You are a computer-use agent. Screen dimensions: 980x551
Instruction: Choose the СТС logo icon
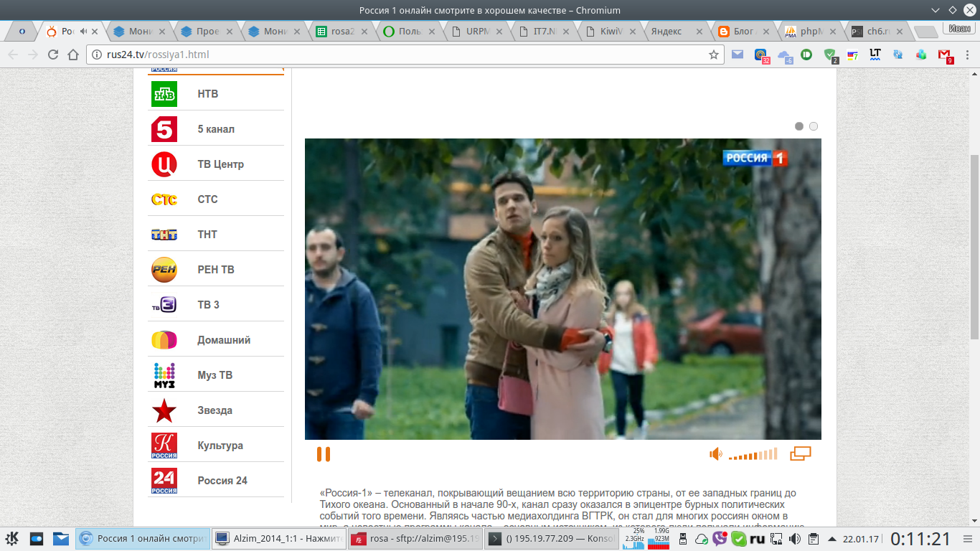tap(164, 199)
